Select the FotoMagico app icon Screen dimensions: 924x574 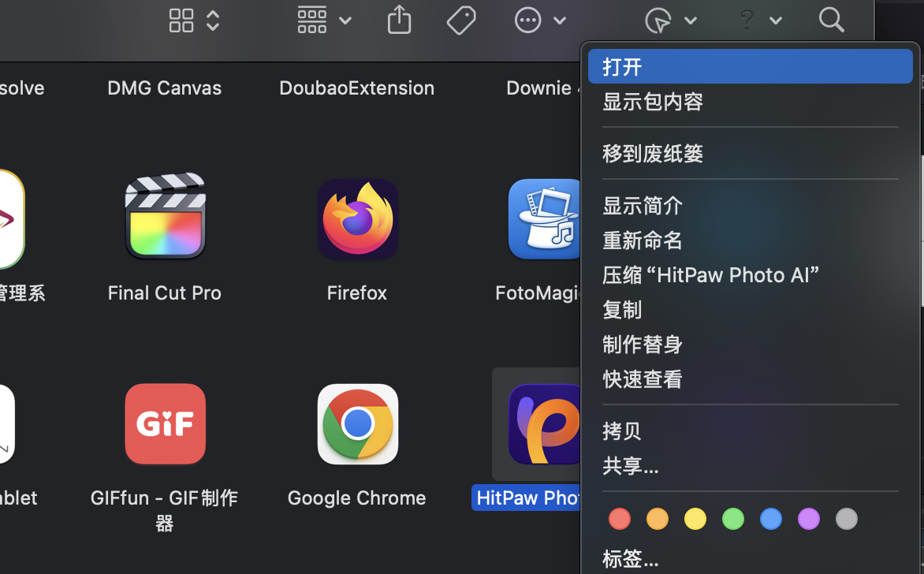click(x=545, y=218)
